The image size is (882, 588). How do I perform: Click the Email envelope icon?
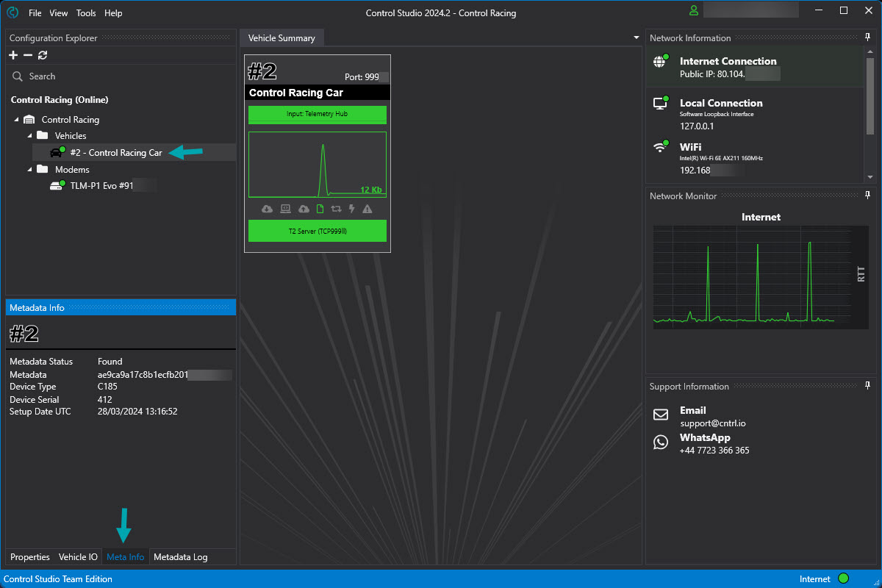[661, 415]
